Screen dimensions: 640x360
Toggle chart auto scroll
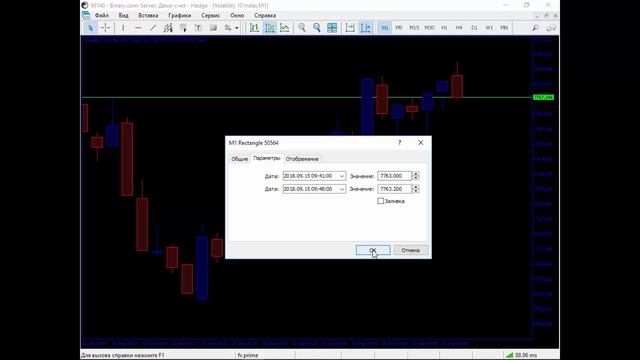[350, 28]
